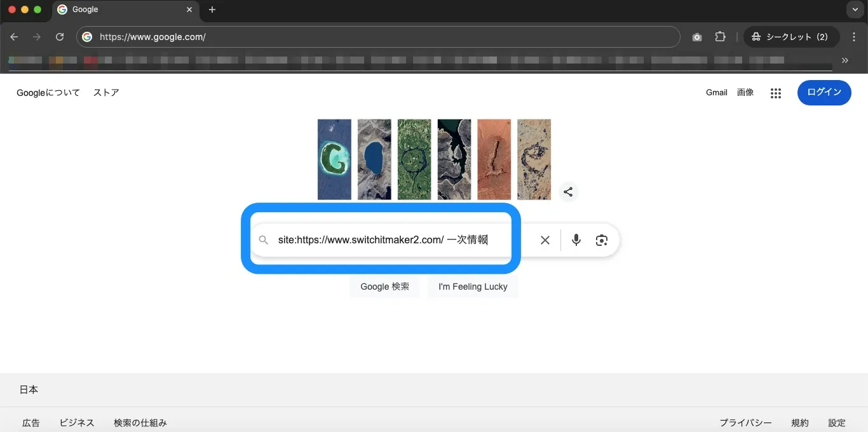This screenshot has height=432, width=868.
Task: Click the camera screenshot extension icon
Action: tap(697, 37)
